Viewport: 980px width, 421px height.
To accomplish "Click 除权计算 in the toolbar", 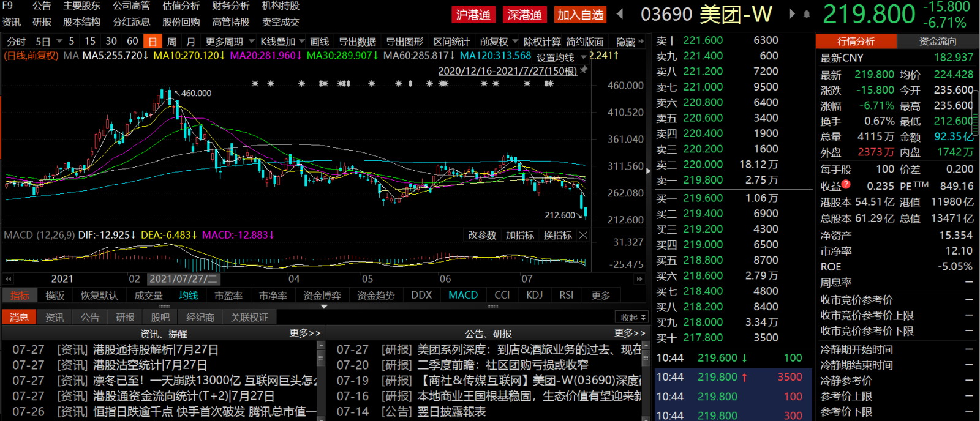I will tap(542, 42).
